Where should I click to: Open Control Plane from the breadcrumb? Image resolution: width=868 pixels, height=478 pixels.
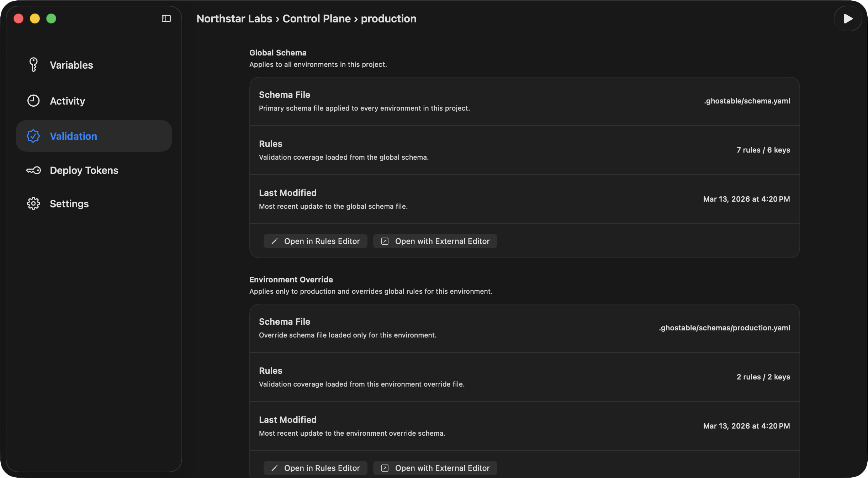click(x=316, y=18)
